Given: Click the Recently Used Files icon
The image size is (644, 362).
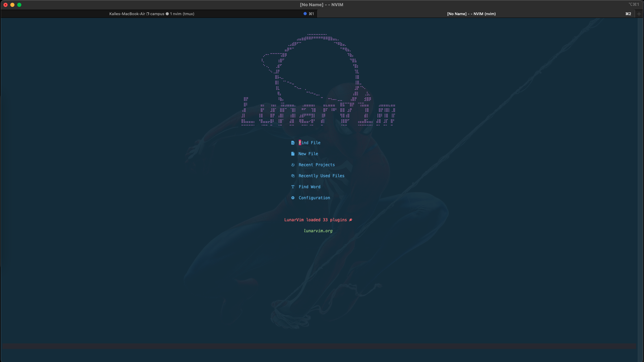Looking at the screenshot, I should coord(293,176).
